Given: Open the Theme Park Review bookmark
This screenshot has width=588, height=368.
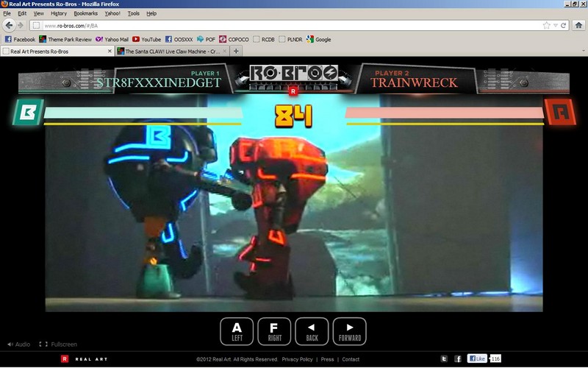Looking at the screenshot, I should 65,39.
